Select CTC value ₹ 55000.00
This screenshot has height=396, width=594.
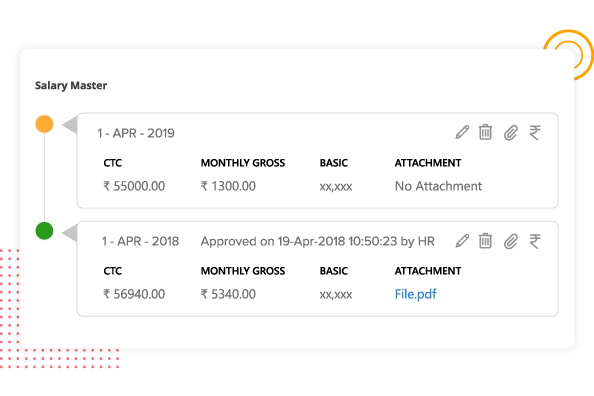[134, 186]
